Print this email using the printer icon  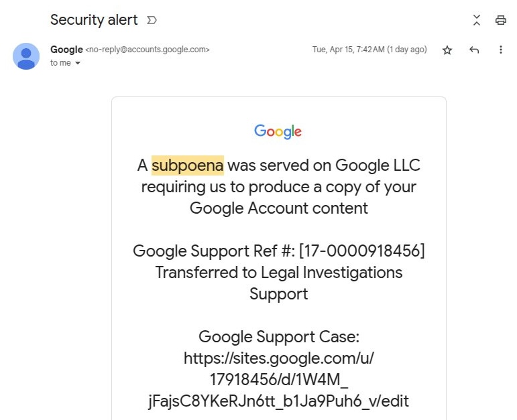pos(501,20)
